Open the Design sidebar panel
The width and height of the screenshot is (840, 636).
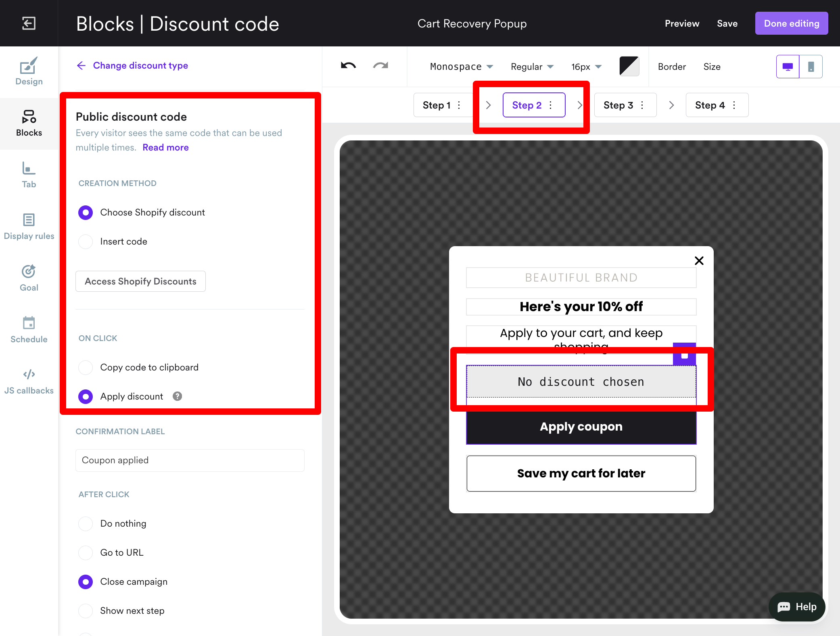point(29,72)
